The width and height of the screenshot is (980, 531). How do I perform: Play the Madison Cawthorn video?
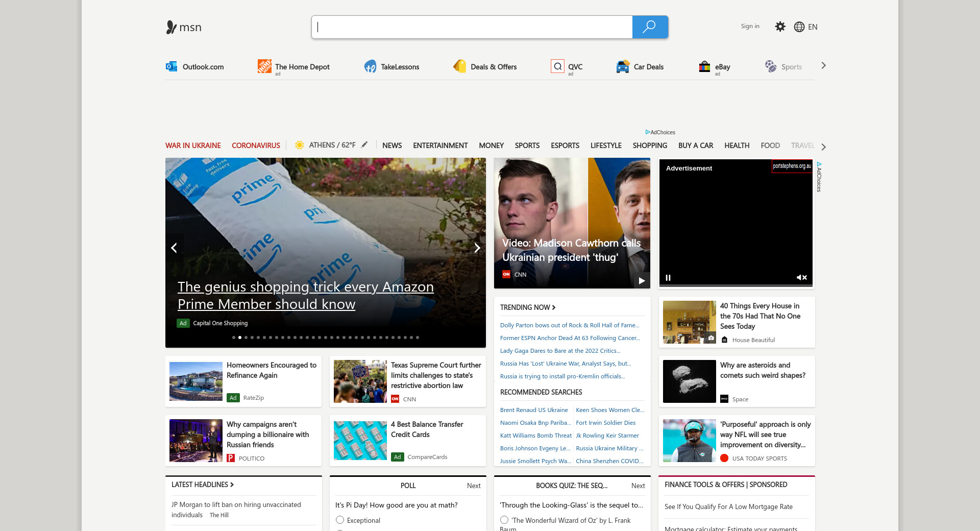coord(642,280)
